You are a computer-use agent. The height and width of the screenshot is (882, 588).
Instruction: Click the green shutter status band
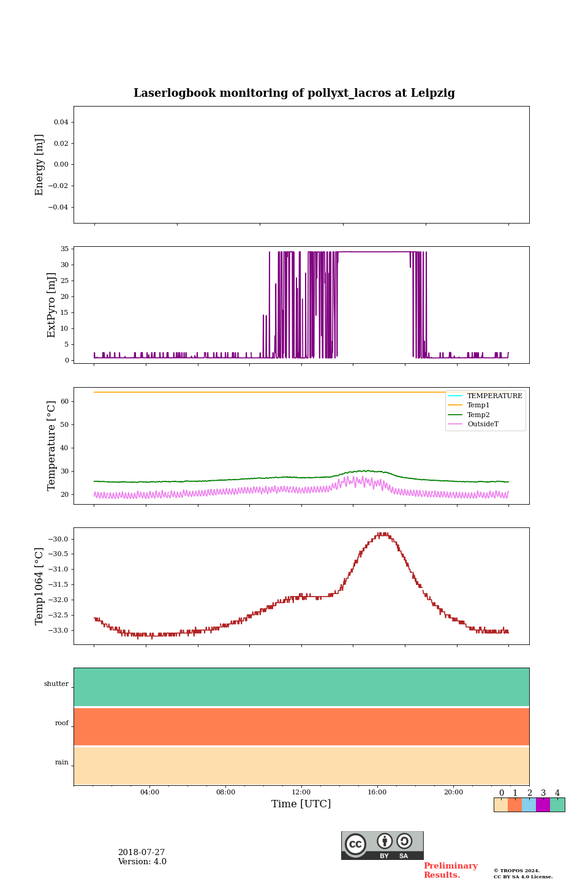301,687
